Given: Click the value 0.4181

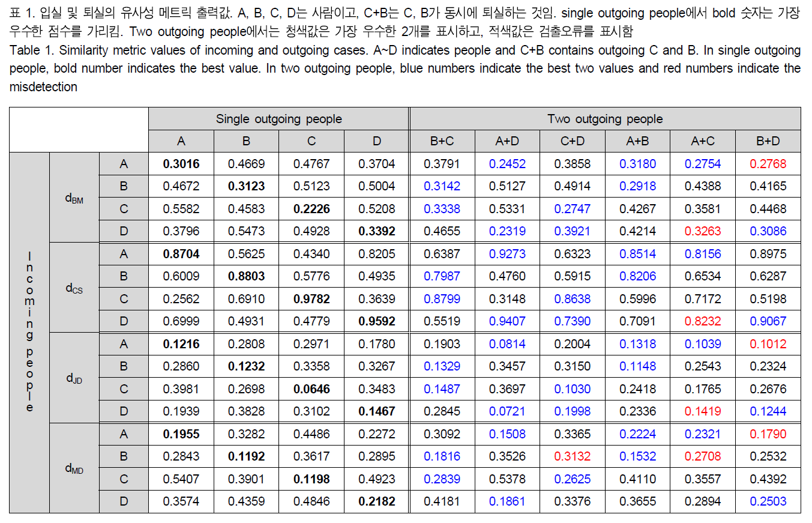Looking at the screenshot, I should 442,501.
